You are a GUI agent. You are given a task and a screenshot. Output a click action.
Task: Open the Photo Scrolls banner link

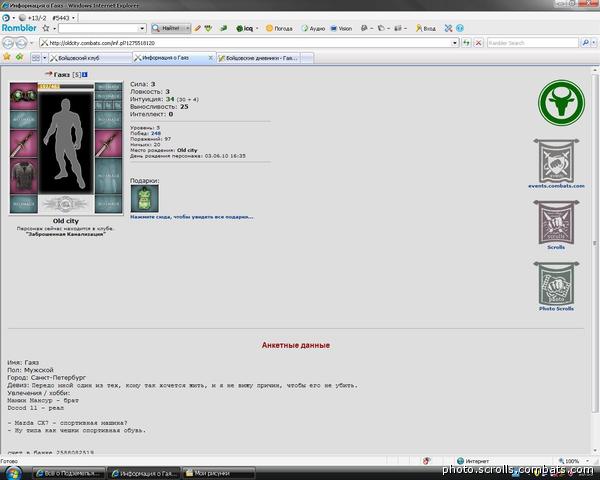pos(556,286)
